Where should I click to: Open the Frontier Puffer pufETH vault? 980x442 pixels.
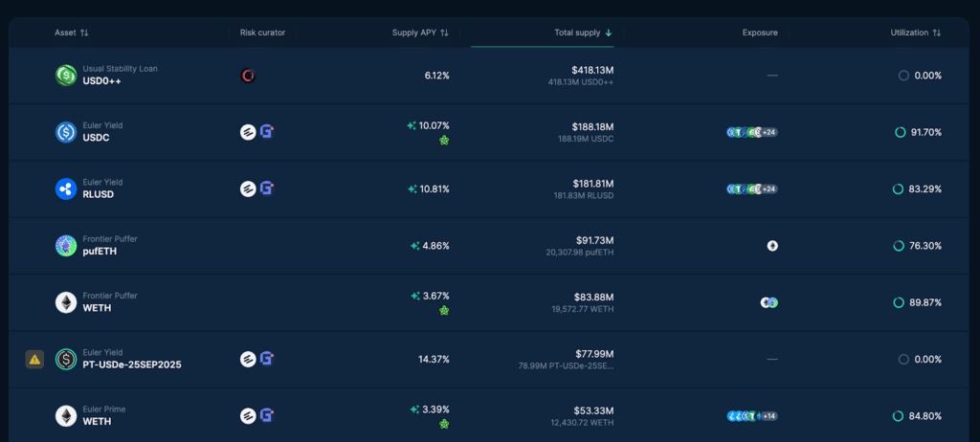click(489, 246)
